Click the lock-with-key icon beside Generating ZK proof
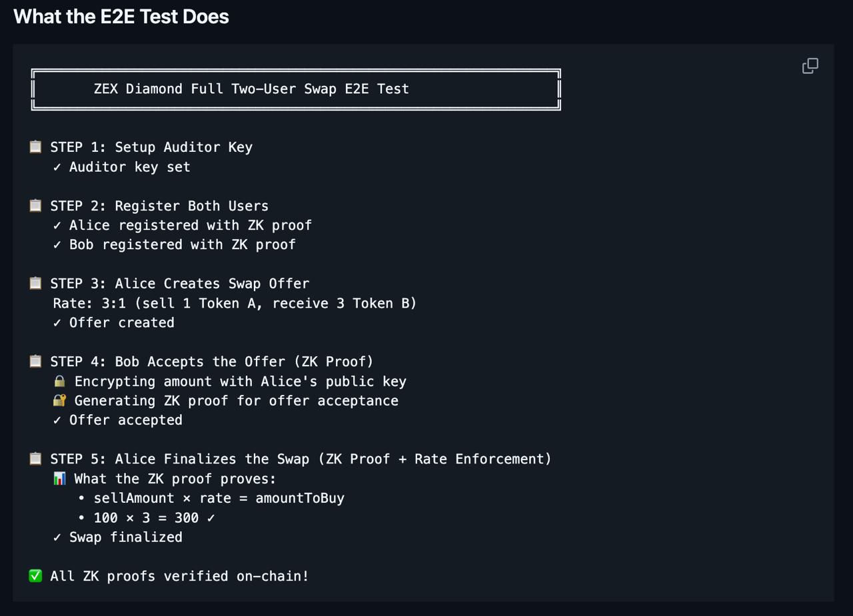This screenshot has width=853, height=616. click(59, 400)
